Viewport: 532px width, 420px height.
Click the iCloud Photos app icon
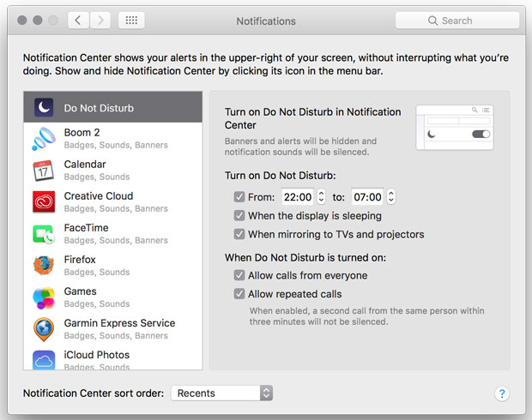[x=44, y=360]
